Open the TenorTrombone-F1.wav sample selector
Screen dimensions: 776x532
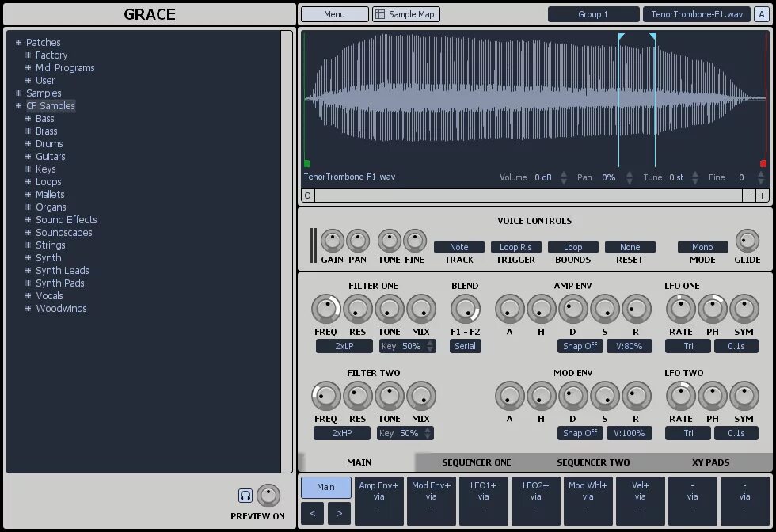point(697,14)
